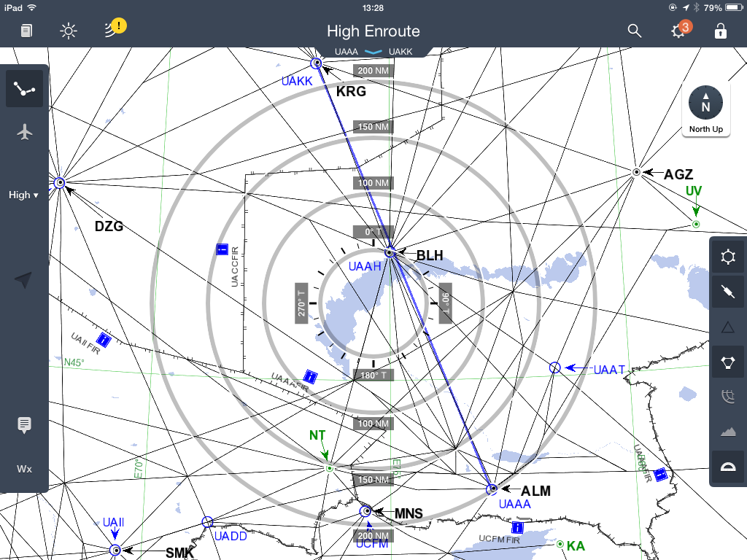Select the UAKK airport symbol
Viewport: 747px width, 560px height.
click(317, 63)
